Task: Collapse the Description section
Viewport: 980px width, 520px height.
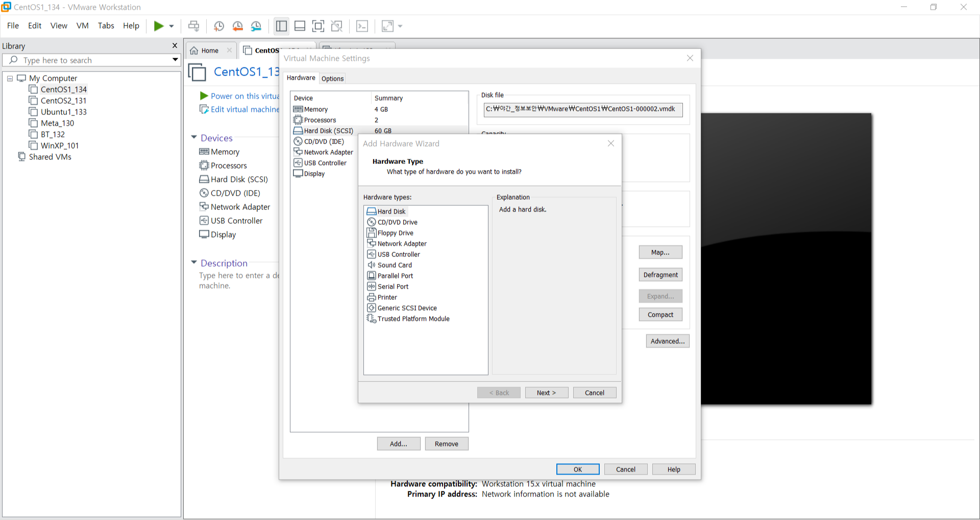Action: [x=194, y=263]
